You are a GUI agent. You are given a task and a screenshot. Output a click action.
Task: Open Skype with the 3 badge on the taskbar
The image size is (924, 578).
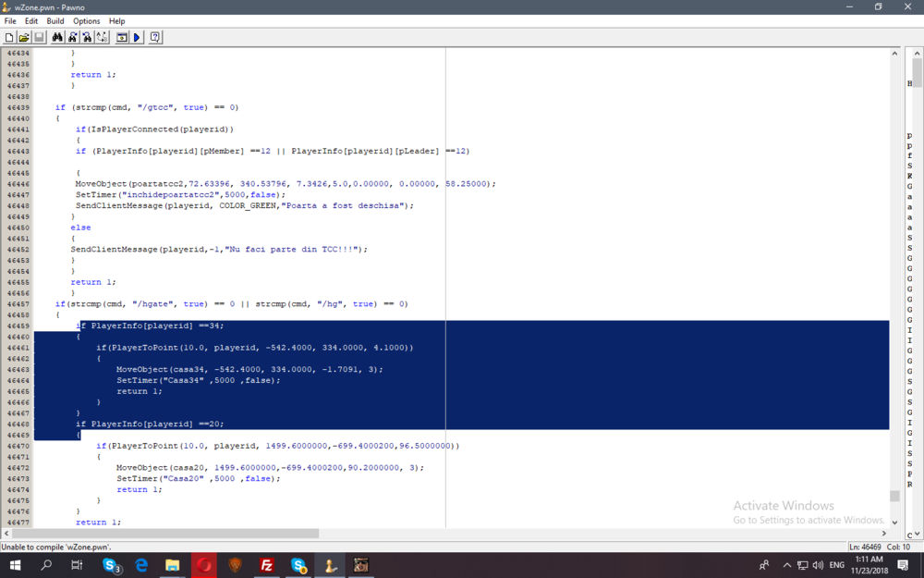[x=111, y=565]
